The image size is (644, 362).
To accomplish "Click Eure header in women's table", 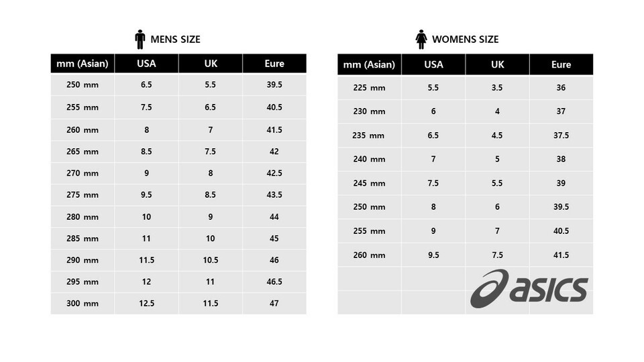I will tap(561, 64).
